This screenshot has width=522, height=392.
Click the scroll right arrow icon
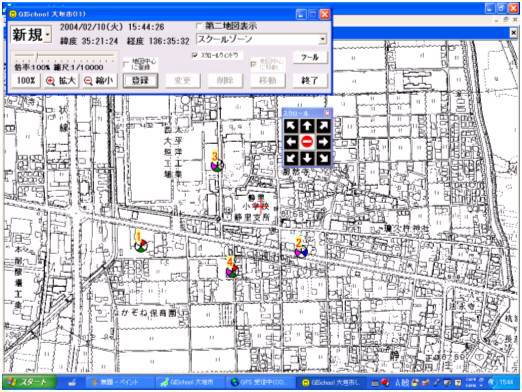(x=323, y=142)
